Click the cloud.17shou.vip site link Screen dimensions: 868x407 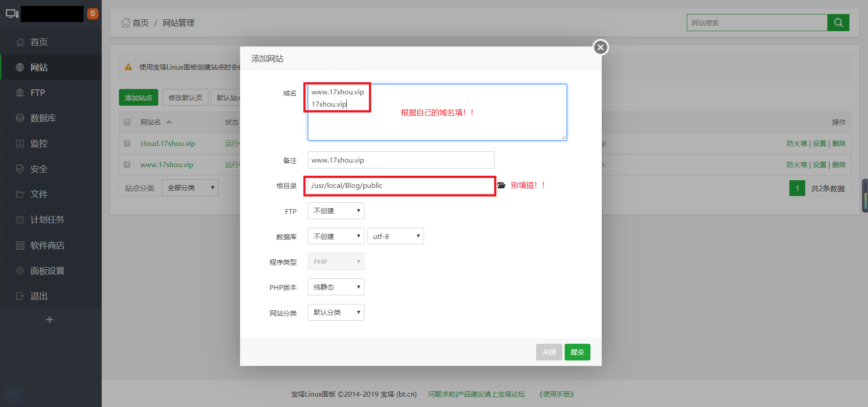coord(168,143)
